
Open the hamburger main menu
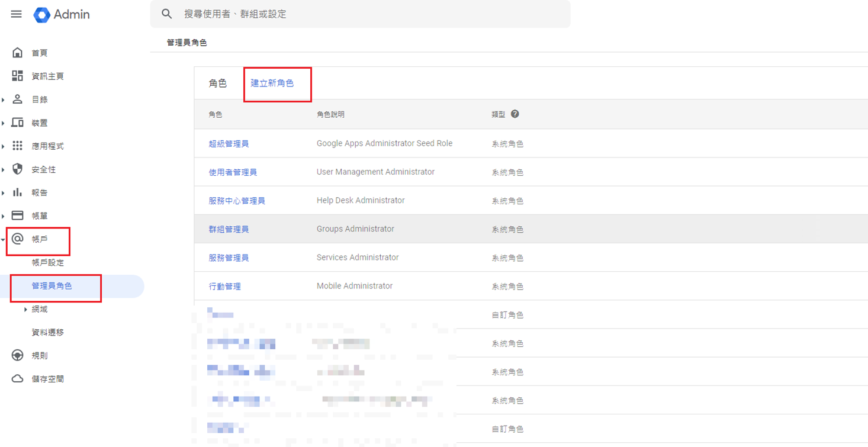[x=16, y=14]
